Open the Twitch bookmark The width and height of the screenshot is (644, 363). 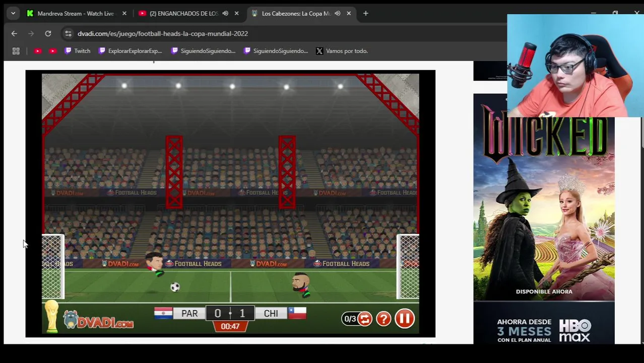pyautogui.click(x=78, y=51)
